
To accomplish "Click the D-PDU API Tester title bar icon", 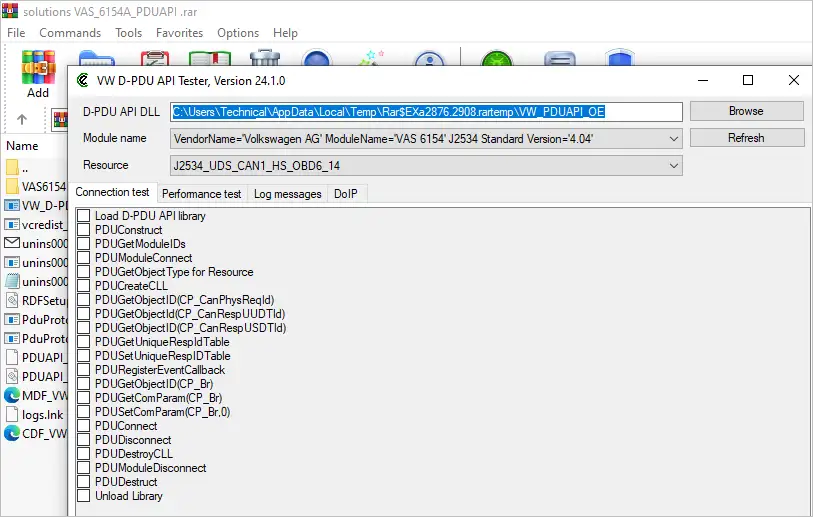I will coord(82,80).
